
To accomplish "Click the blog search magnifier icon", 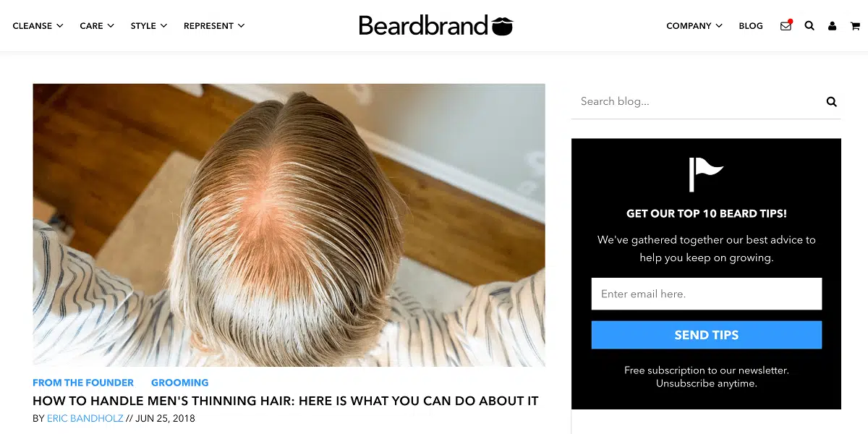I will pyautogui.click(x=831, y=101).
